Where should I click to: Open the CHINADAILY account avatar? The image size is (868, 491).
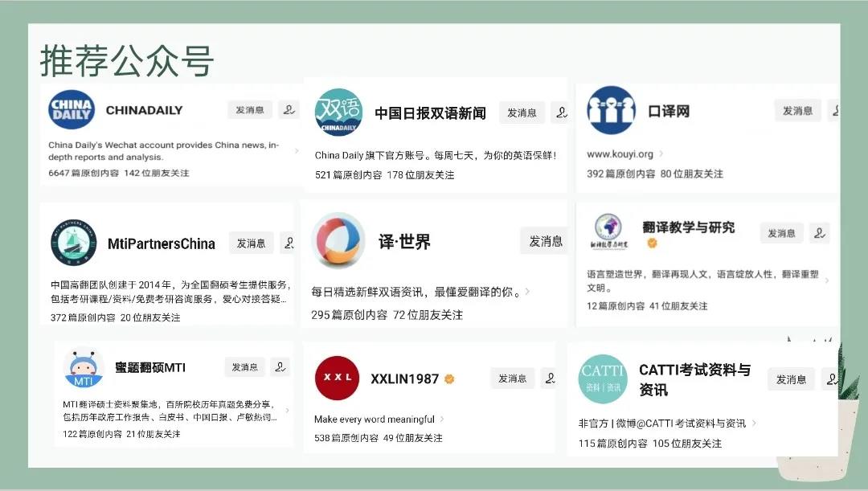pyautogui.click(x=72, y=110)
